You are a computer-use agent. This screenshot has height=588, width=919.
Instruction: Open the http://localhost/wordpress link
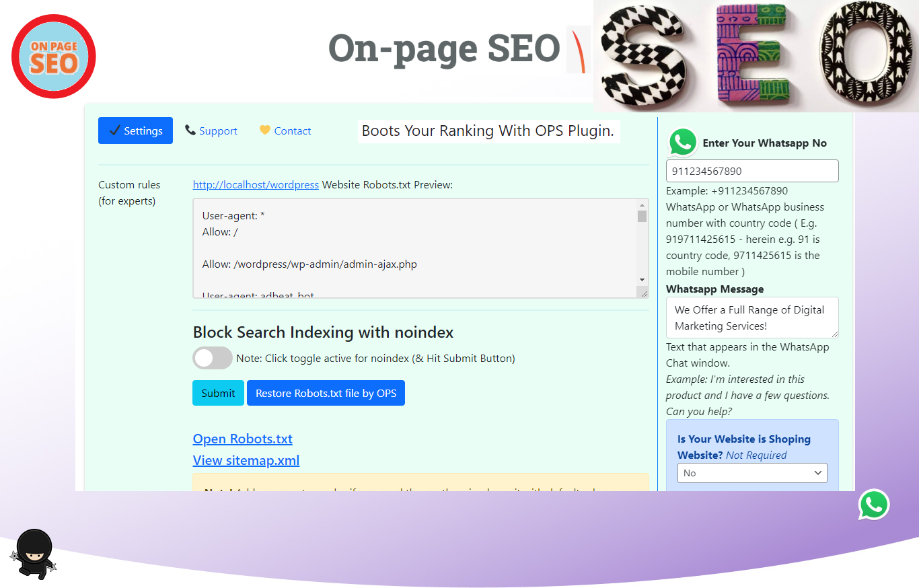click(256, 184)
